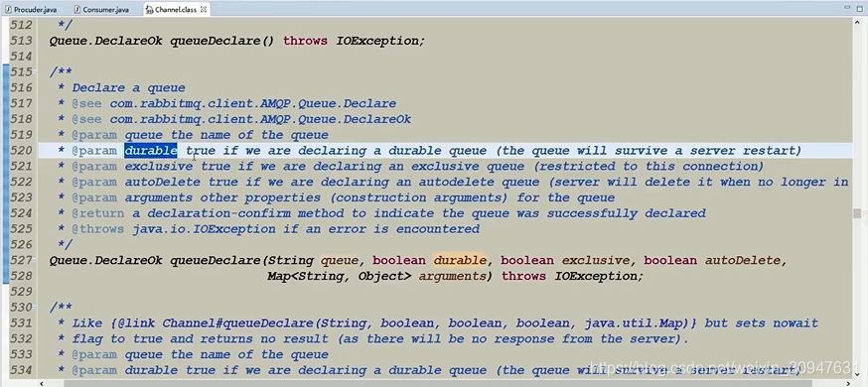Click line number 520 in the gutter
The image size is (868, 387).
tap(21, 151)
